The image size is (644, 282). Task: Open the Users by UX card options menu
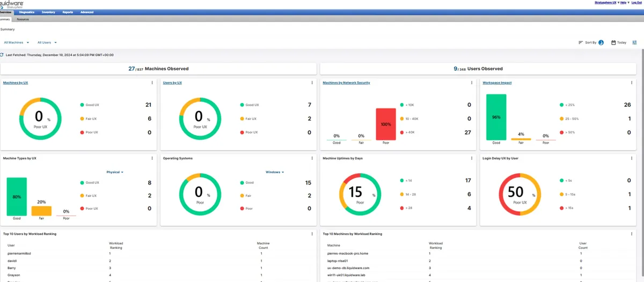click(x=312, y=83)
